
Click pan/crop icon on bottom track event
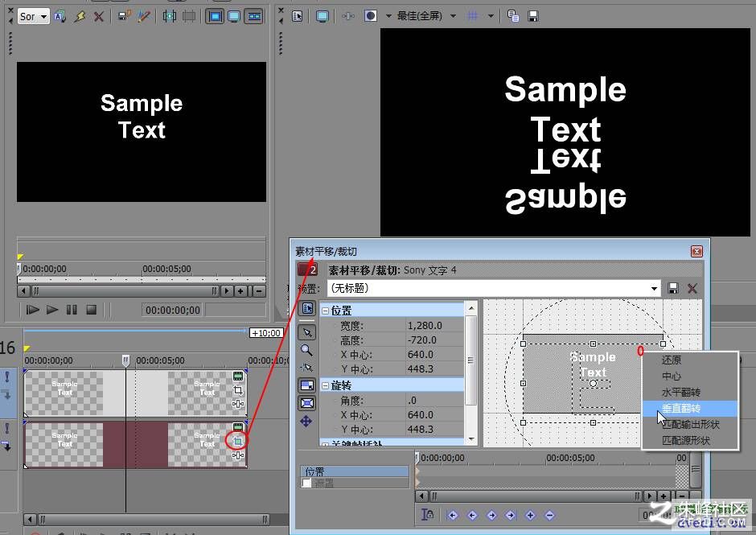point(238,441)
